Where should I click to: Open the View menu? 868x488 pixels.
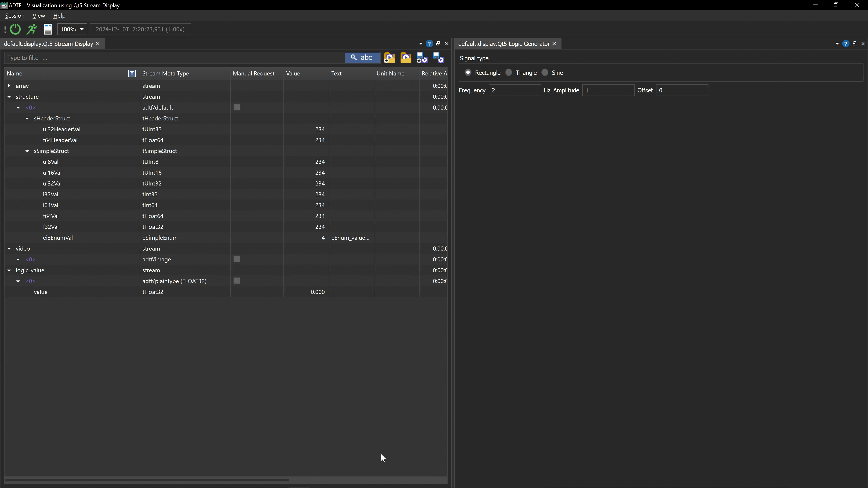pyautogui.click(x=39, y=16)
